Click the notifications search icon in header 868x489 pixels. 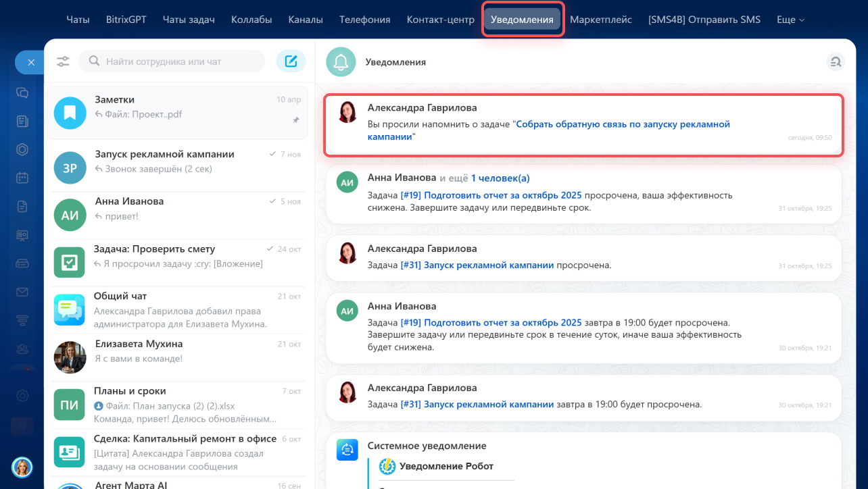(x=836, y=62)
